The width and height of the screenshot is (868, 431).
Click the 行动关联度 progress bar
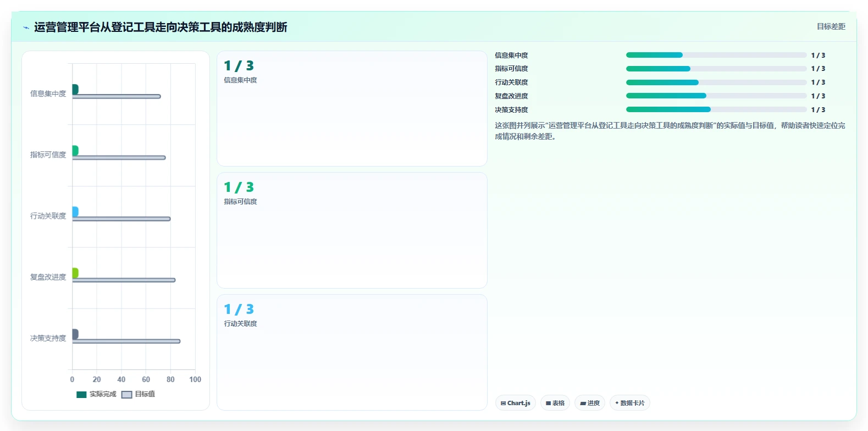(716, 82)
